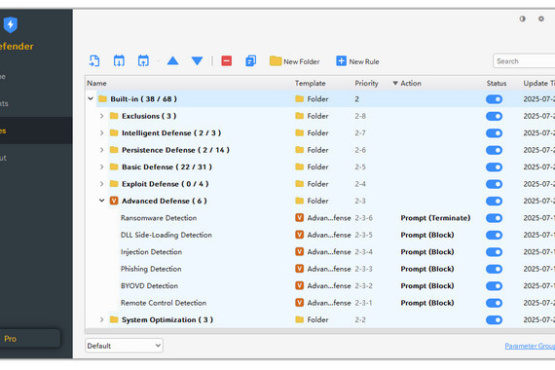Select the DLL Side-Loading Detection rule
Screen dimensions: 555x370
pyautogui.click(x=166, y=235)
